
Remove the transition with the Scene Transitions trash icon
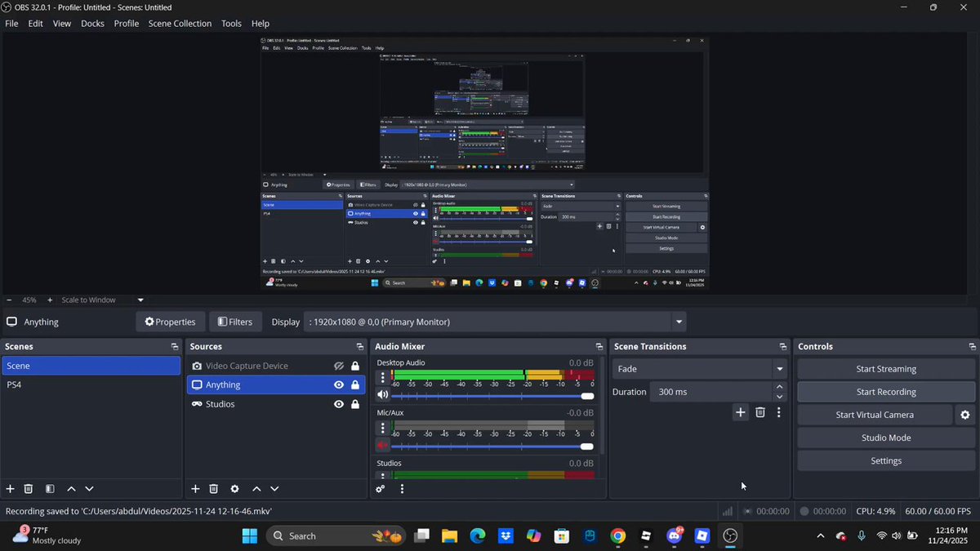pos(759,412)
